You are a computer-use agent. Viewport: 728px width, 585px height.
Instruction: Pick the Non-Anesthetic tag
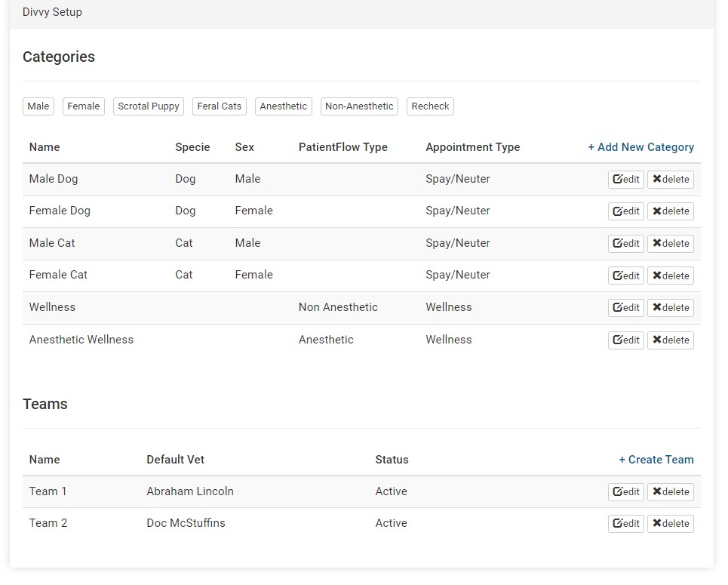click(x=359, y=106)
